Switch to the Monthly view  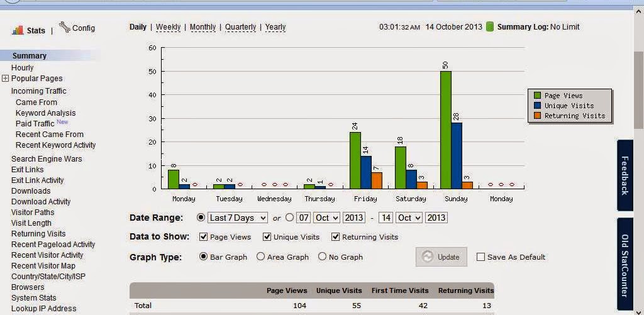coord(203,27)
